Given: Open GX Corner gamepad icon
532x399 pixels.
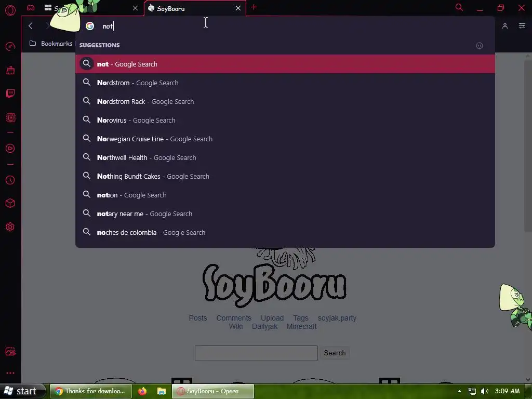Looking at the screenshot, I should click(31, 7).
